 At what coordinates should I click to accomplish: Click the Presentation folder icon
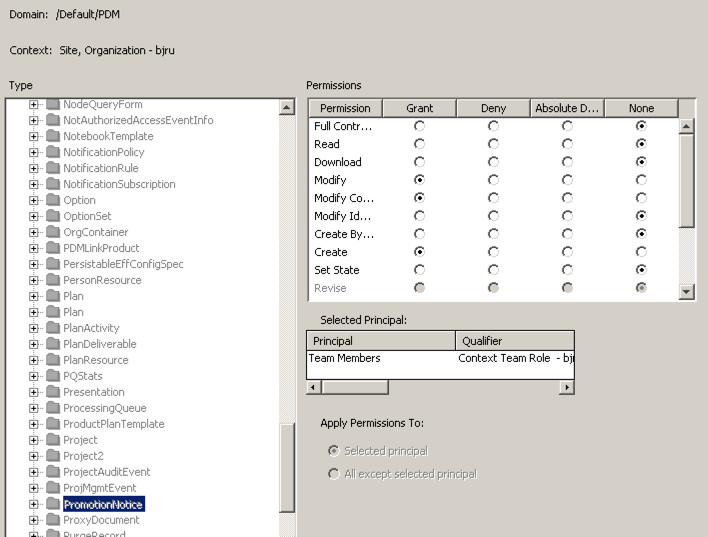point(53,392)
